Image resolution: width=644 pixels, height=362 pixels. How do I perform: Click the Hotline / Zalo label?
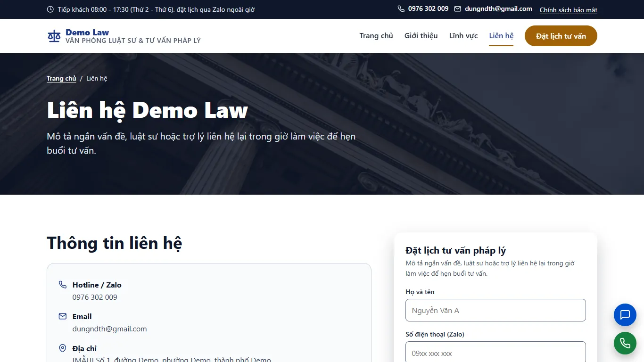click(x=97, y=285)
